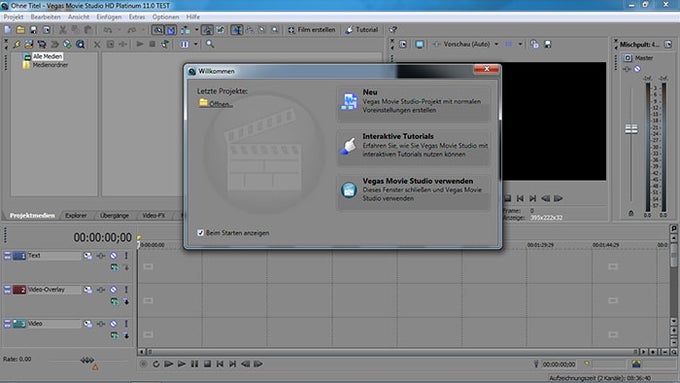The image size is (680, 383).
Task: Toggle Solo on the Video track
Action: pyautogui.click(x=126, y=324)
